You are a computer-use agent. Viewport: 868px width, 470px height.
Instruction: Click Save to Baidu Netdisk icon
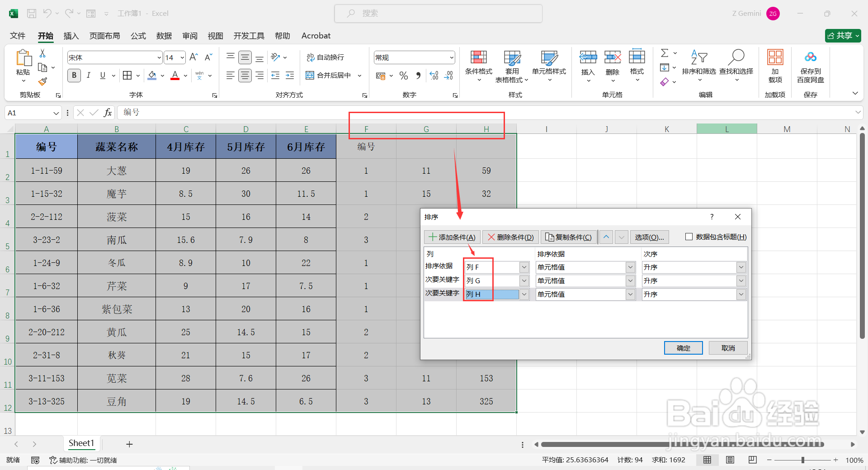pyautogui.click(x=811, y=57)
